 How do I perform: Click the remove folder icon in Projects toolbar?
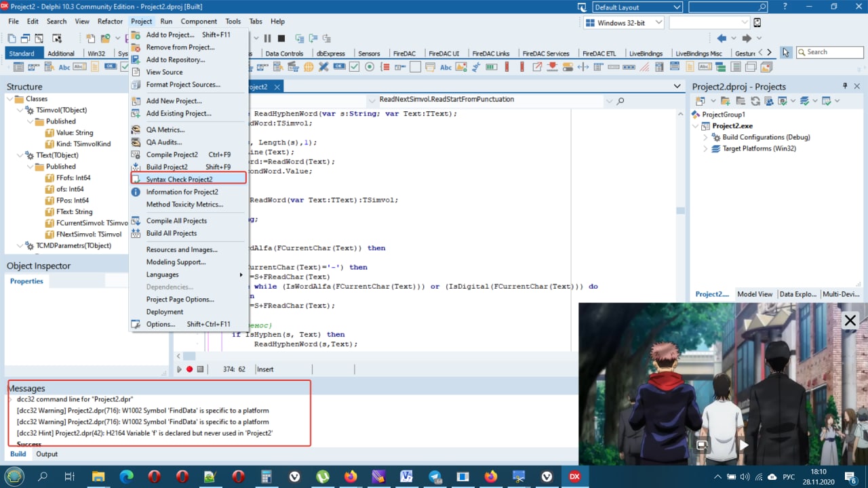tap(740, 101)
